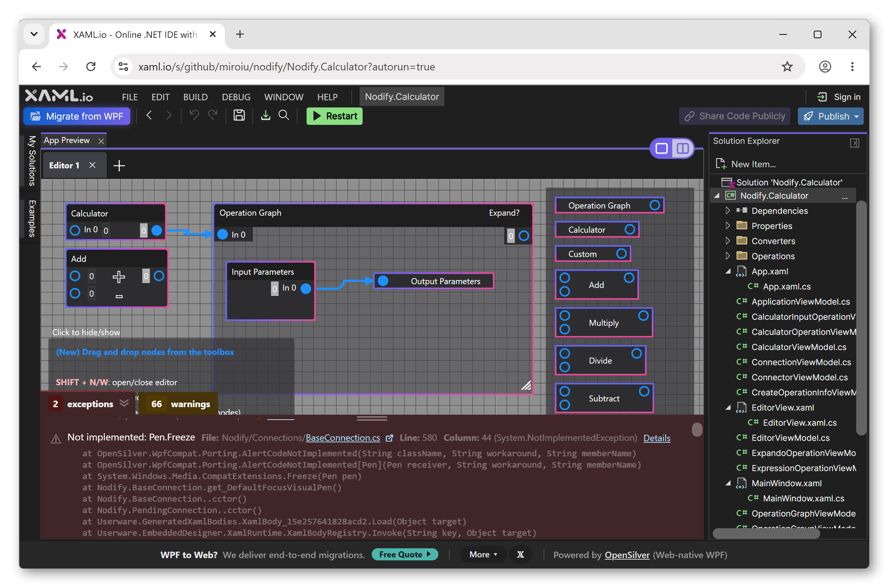Click the Undo arrow icon

[x=194, y=115]
